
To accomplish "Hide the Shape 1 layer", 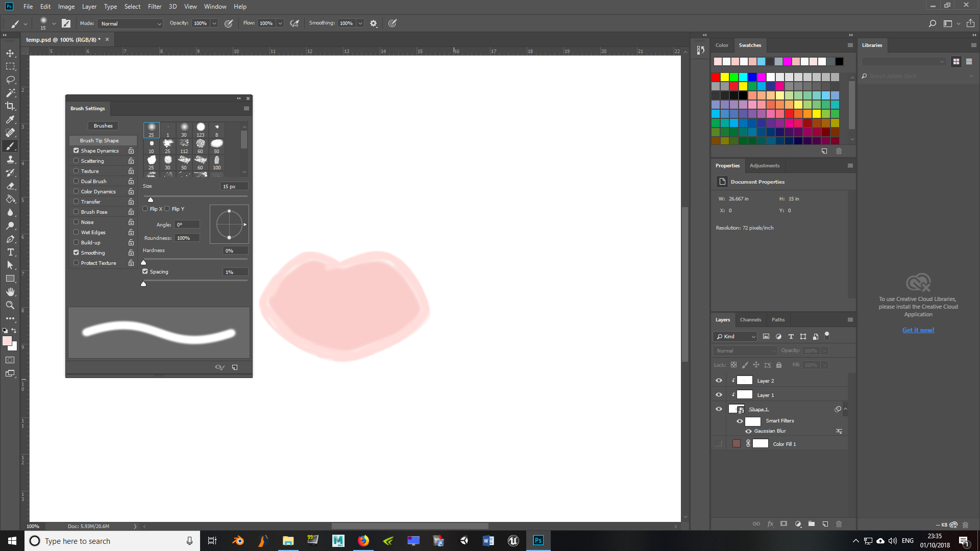I will point(719,409).
